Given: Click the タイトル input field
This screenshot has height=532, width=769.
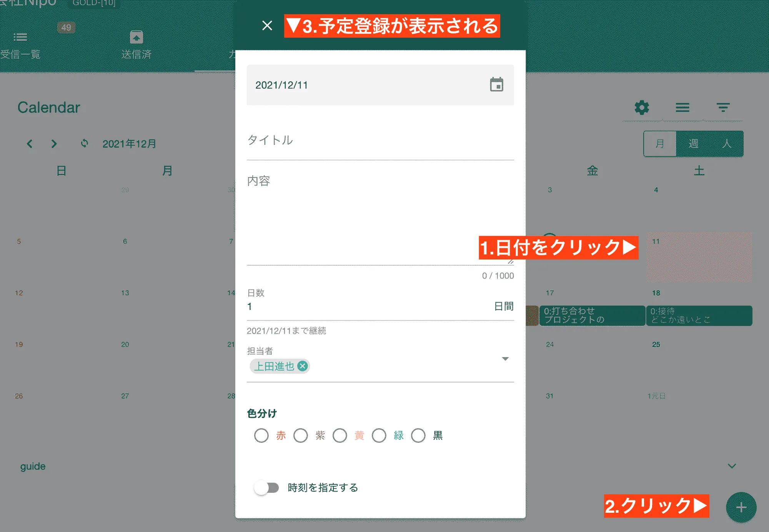Looking at the screenshot, I should tap(380, 141).
